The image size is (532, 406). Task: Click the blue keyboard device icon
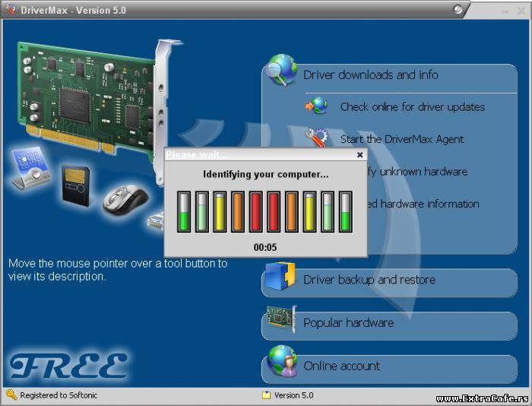(x=31, y=168)
